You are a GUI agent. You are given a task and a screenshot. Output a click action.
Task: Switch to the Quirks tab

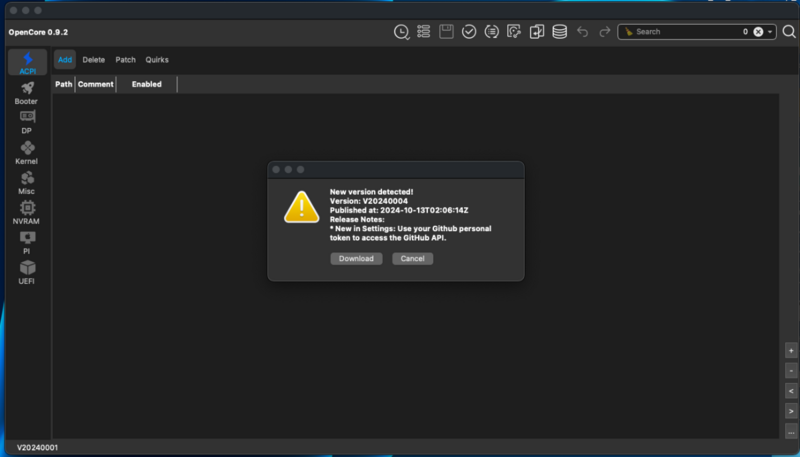(x=157, y=60)
